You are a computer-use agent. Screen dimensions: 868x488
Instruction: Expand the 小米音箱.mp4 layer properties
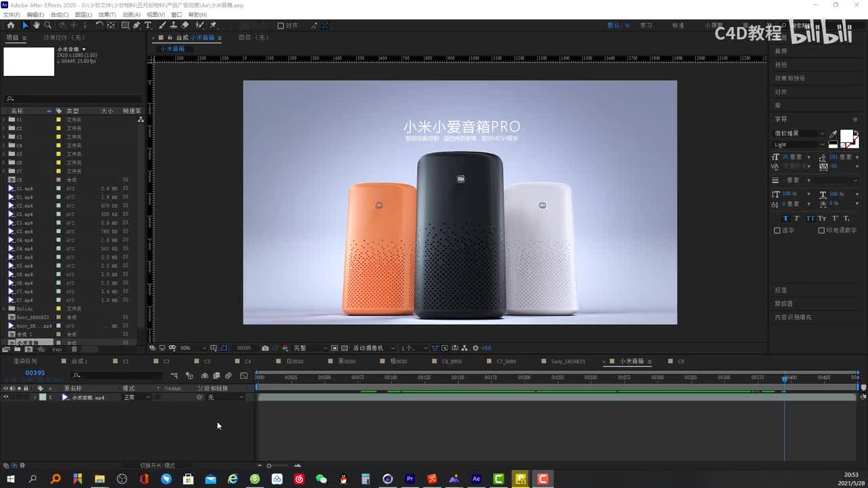[35, 397]
